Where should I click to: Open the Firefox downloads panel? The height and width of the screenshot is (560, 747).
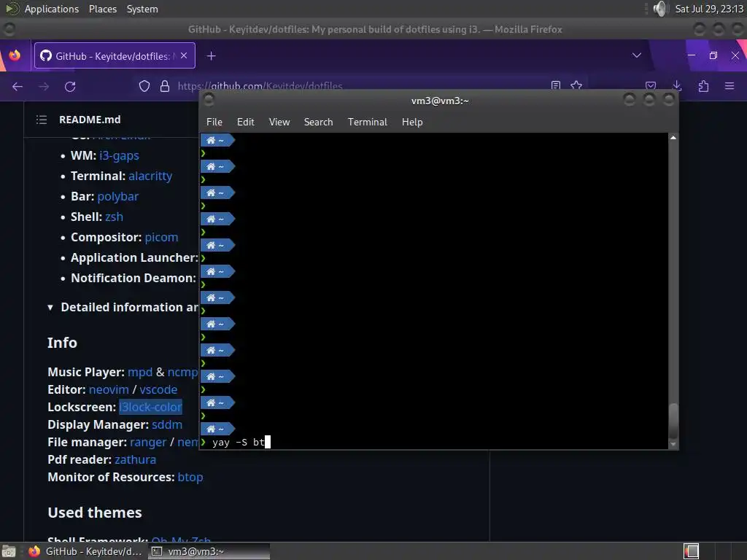click(677, 86)
